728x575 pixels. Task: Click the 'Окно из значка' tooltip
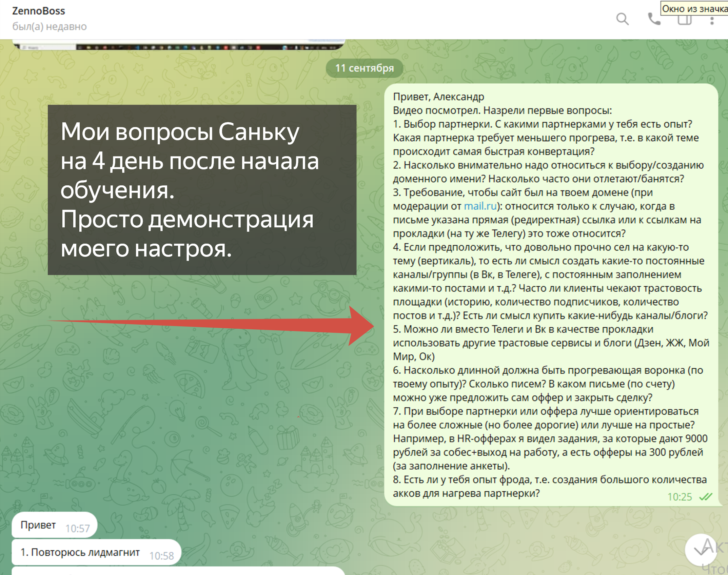(x=694, y=8)
